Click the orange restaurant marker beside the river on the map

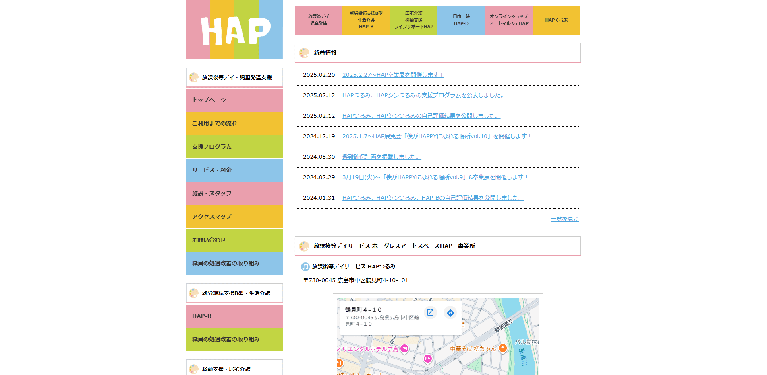point(502,349)
